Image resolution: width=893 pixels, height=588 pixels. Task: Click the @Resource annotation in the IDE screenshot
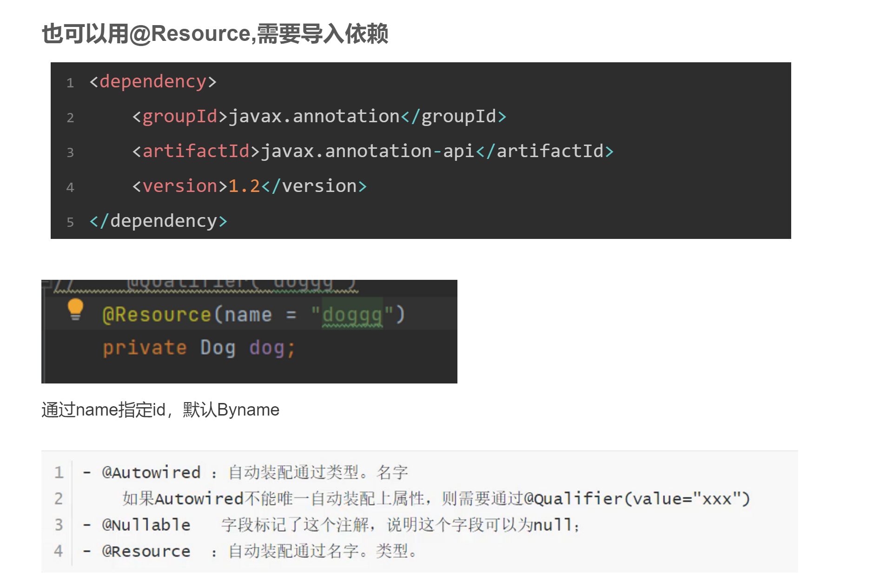point(156,315)
